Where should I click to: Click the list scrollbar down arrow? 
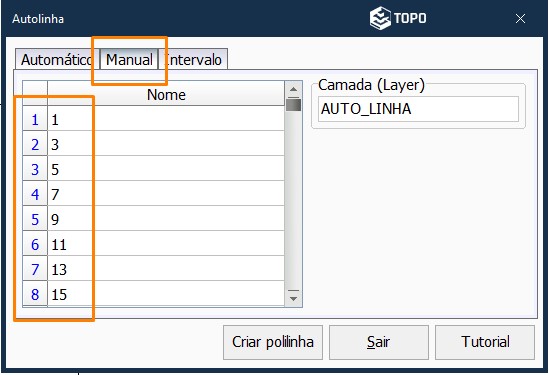(x=293, y=298)
